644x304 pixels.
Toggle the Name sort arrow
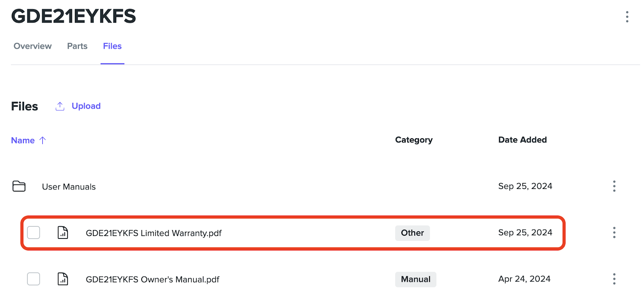pyautogui.click(x=43, y=140)
